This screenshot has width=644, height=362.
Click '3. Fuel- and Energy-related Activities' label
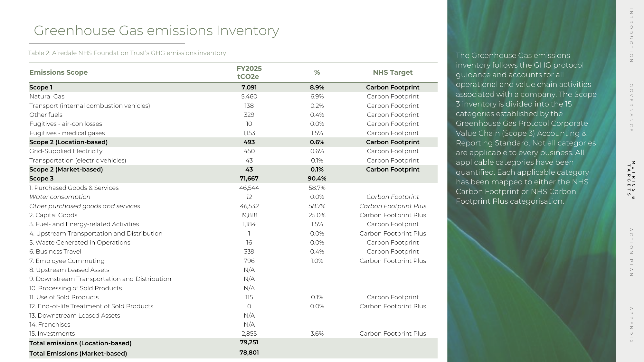[x=84, y=224]
